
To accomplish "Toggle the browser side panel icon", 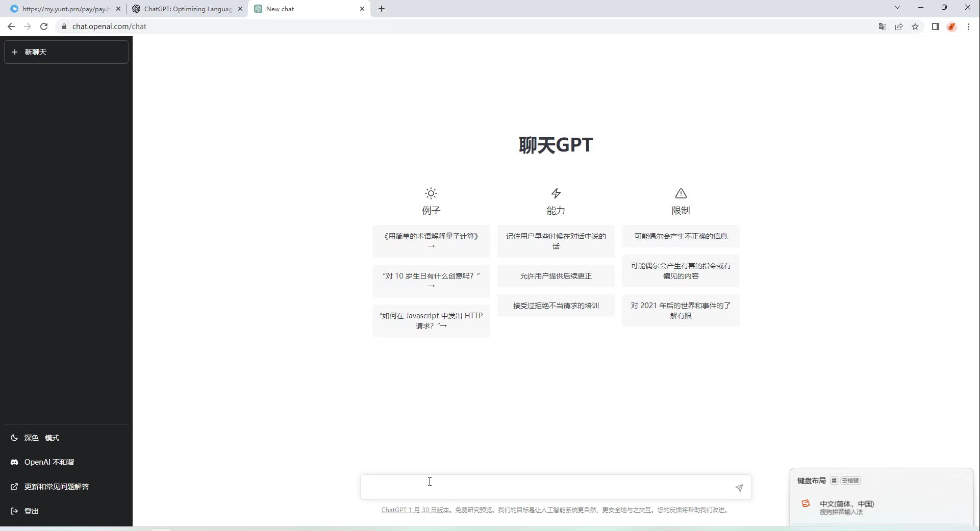I will [936, 27].
